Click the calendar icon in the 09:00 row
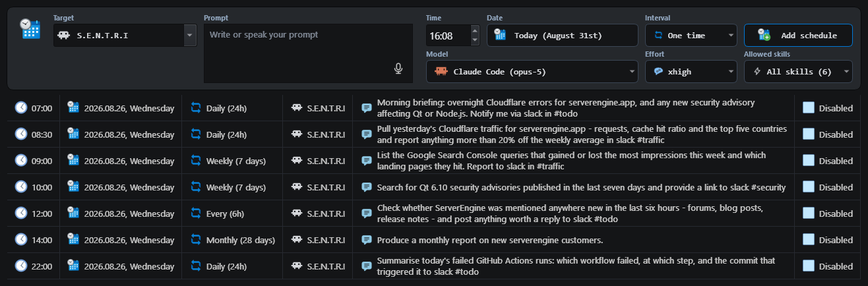This screenshot has width=868, height=286. pos(73,160)
